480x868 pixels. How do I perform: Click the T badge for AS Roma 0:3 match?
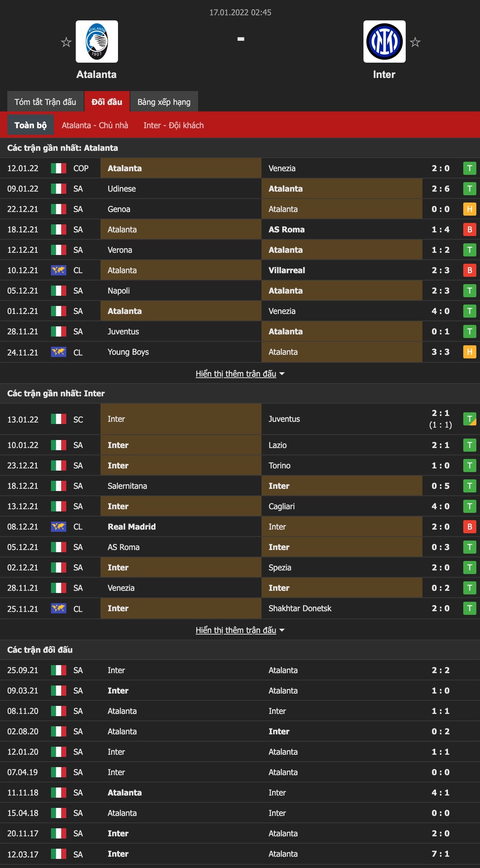click(470, 547)
